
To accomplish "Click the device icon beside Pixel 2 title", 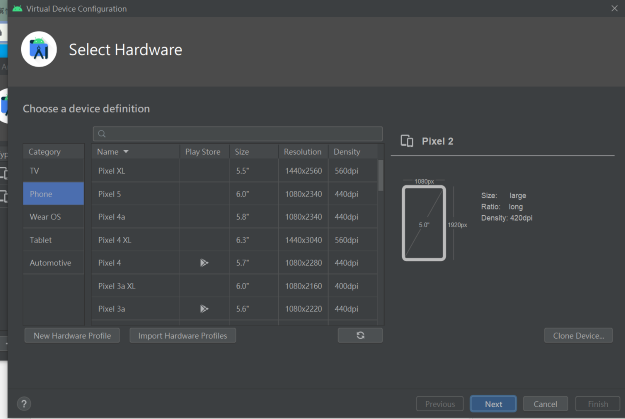I will click(x=407, y=141).
